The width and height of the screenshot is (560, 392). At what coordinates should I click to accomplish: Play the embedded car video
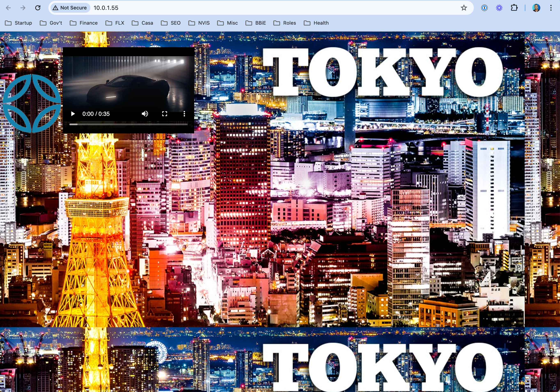(73, 114)
